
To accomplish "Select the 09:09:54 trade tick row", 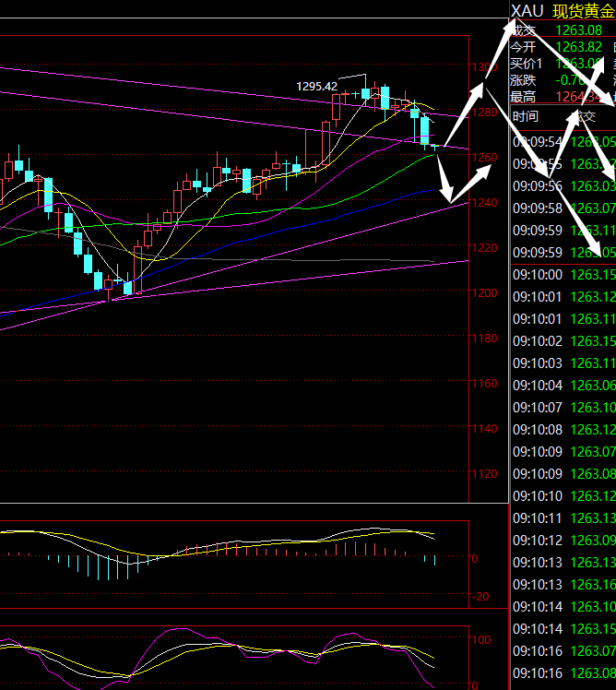I will pyautogui.click(x=563, y=141).
